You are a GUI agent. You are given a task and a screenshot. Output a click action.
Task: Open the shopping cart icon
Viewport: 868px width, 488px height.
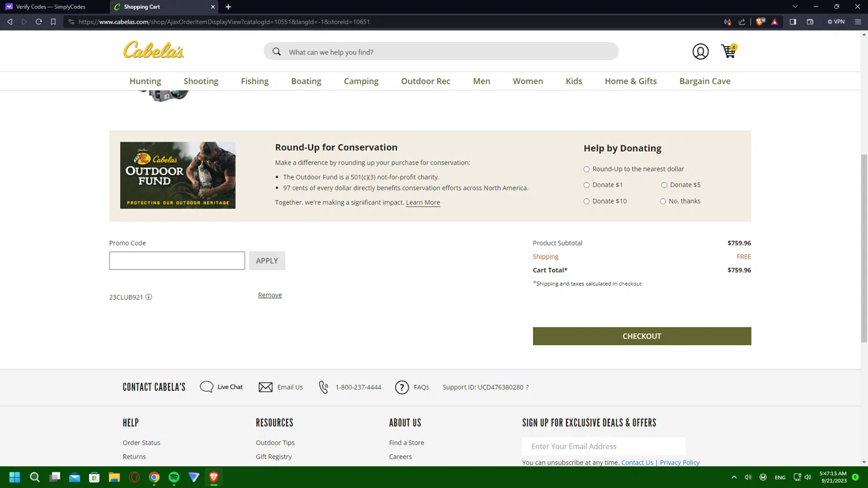click(729, 51)
